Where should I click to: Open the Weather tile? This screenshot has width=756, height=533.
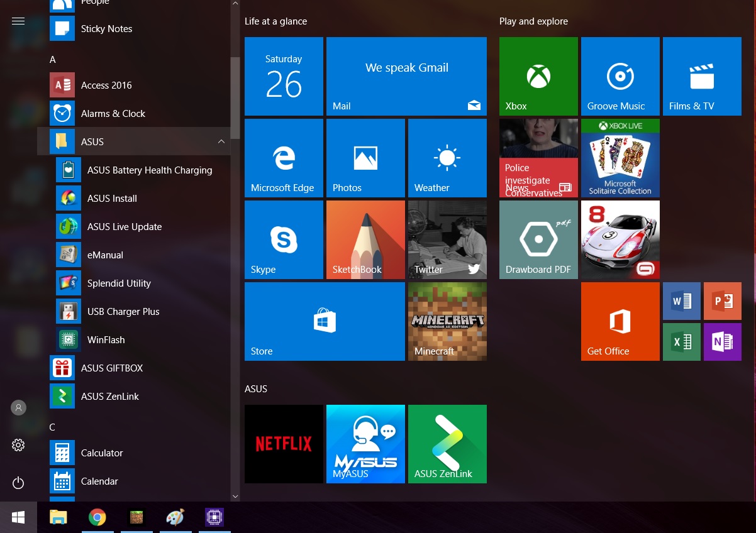click(x=447, y=158)
